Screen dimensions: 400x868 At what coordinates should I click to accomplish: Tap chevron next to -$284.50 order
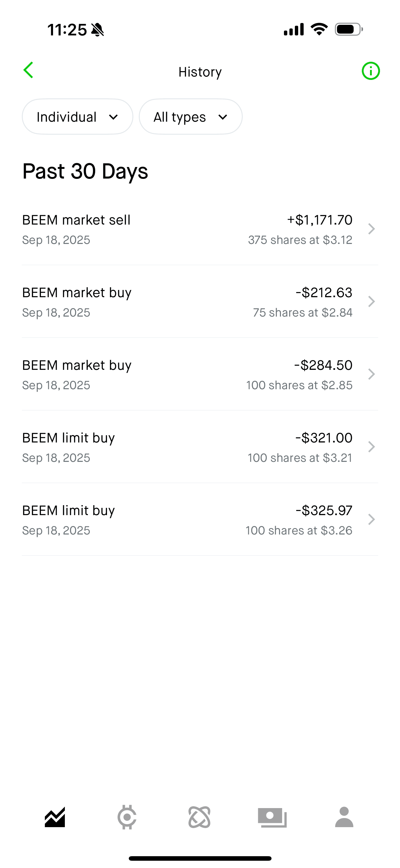(x=371, y=374)
